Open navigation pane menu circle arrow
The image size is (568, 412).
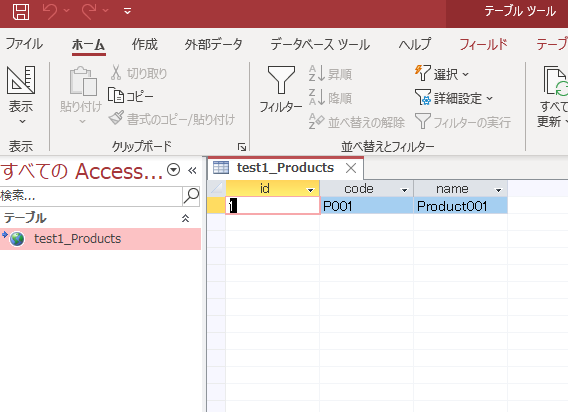174,170
